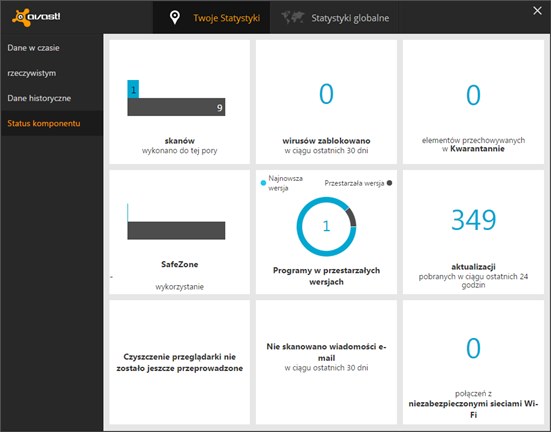551x432 pixels.
Task: Click the gray bar showing 9 scans
Action: [x=176, y=107]
